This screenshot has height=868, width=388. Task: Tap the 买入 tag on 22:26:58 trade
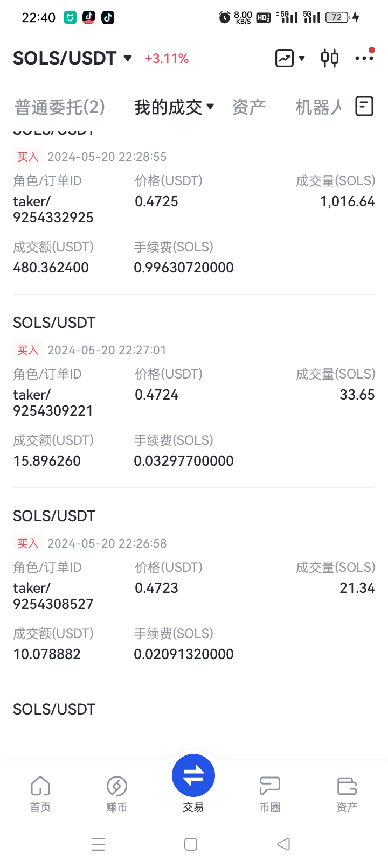[27, 543]
